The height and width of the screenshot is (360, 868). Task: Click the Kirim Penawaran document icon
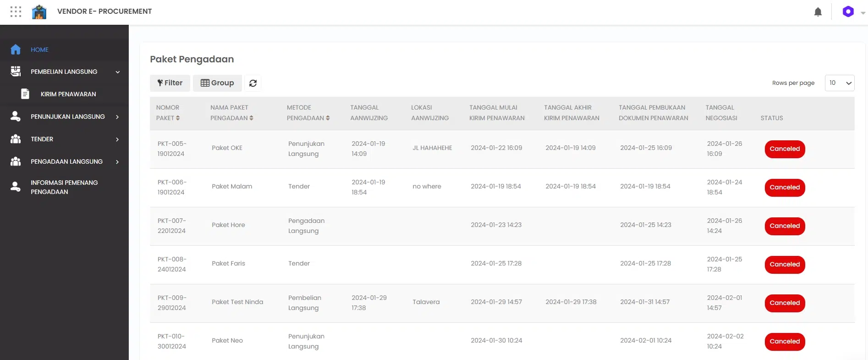coord(25,94)
